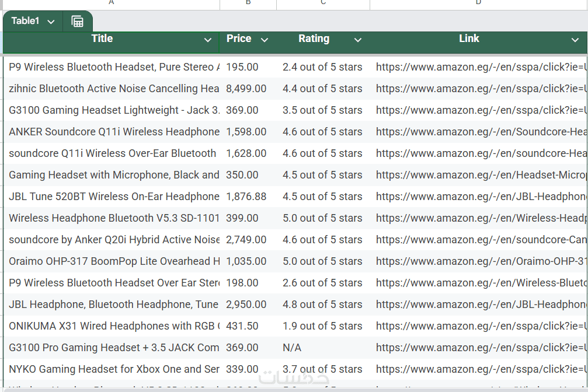This screenshot has width=588, height=392.
Task: Select the 1,876.88 price cell
Action: (x=246, y=197)
